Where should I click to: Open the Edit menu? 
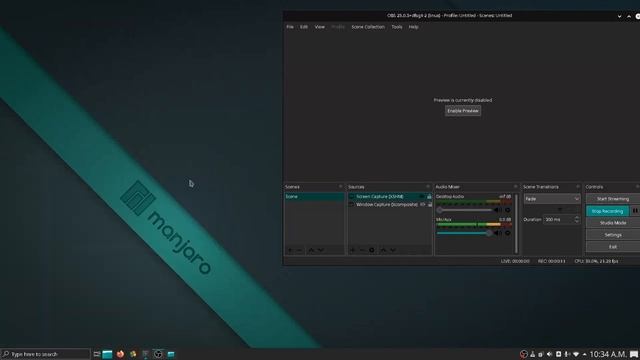coord(304,27)
